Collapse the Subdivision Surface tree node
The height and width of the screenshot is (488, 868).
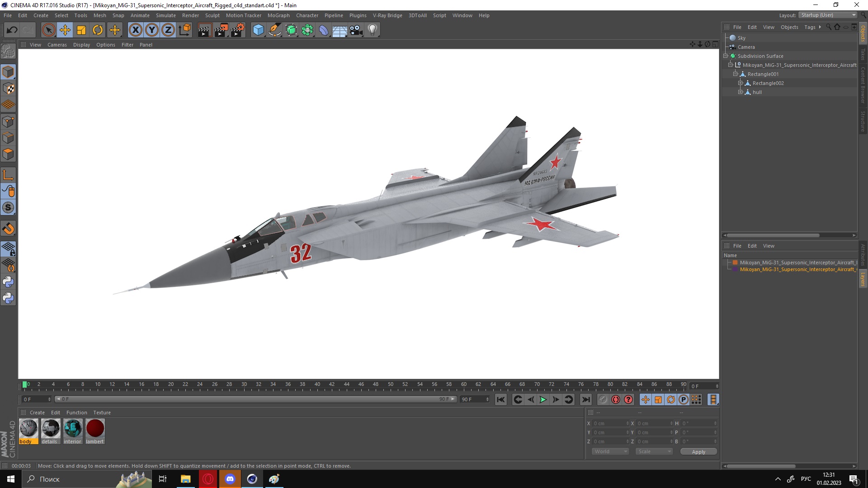coord(726,56)
